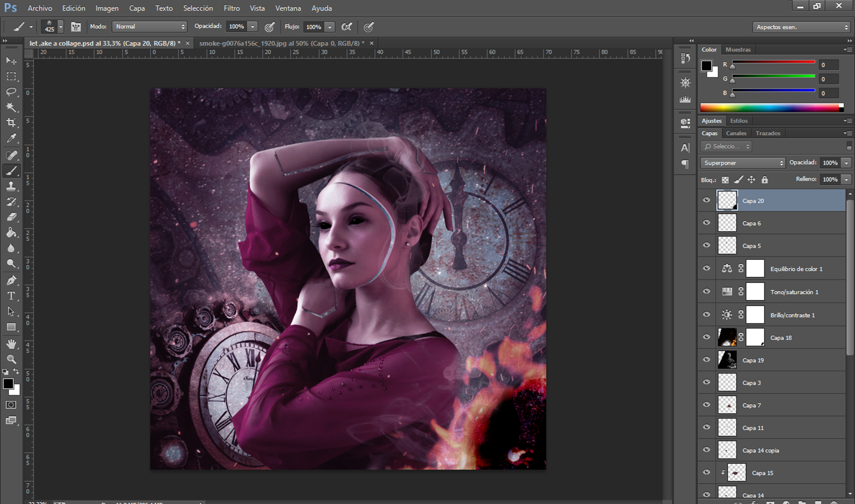Select the Clone Stamp tool
Screen dimensions: 855x504
(x=11, y=187)
